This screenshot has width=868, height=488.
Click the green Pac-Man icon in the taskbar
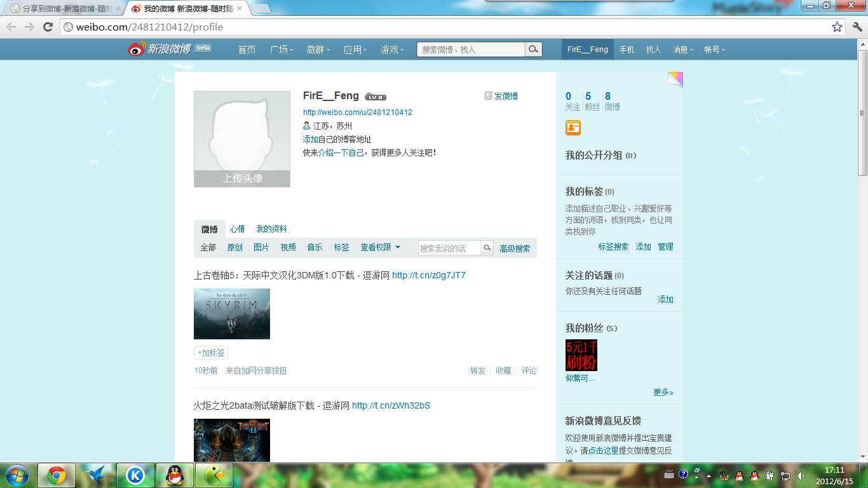pos(214,475)
